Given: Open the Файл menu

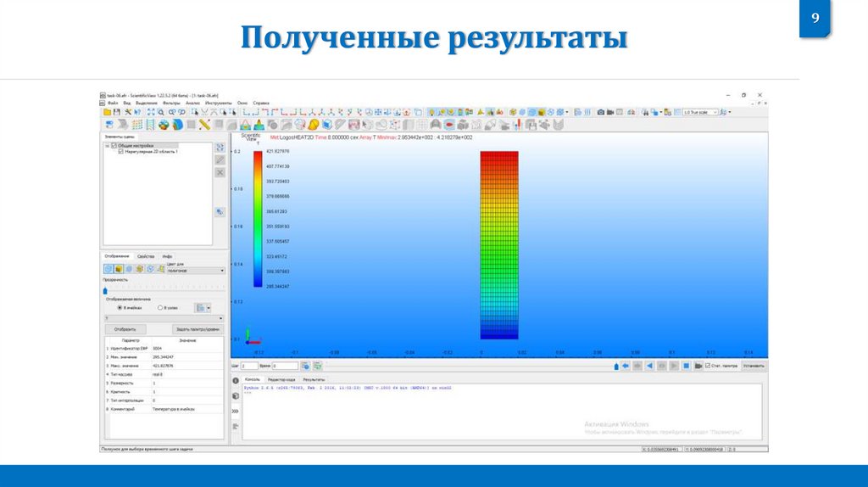Looking at the screenshot, I should pos(113,103).
